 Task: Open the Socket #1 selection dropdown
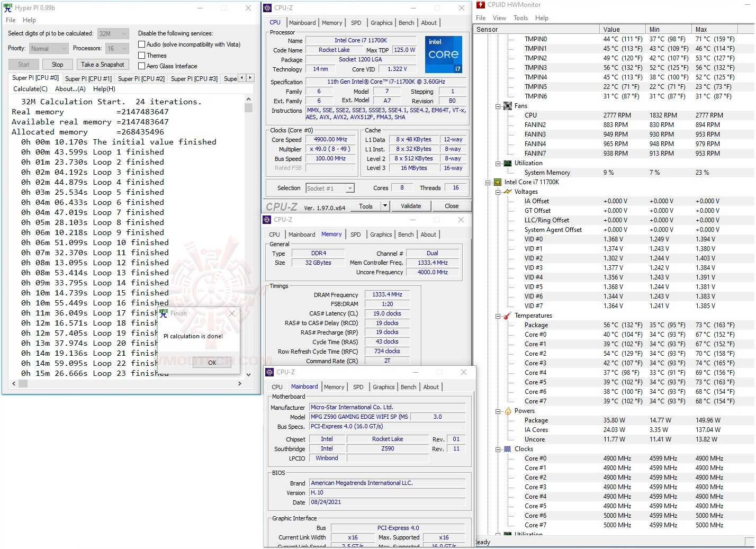330,188
